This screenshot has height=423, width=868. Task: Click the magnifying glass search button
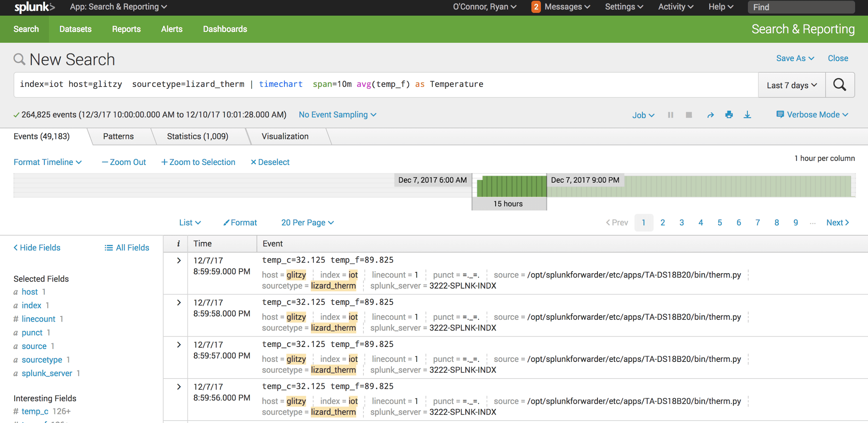[x=840, y=85]
